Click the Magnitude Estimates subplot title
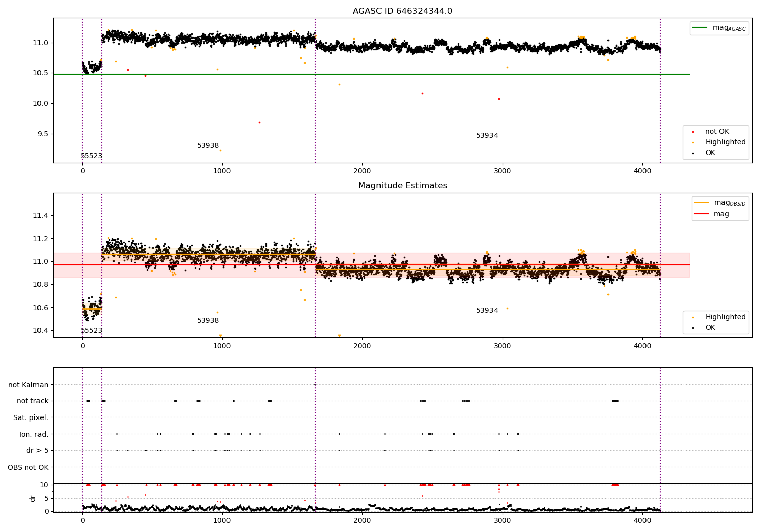 tap(402, 186)
